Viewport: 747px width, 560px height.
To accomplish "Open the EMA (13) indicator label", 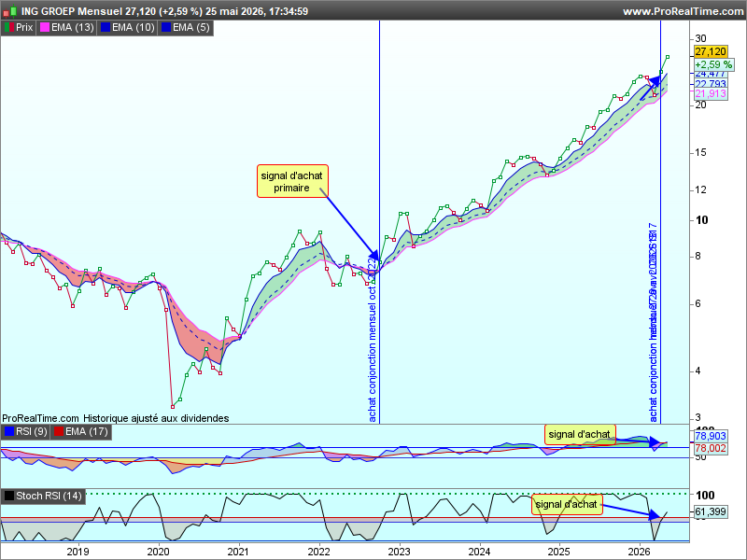I will click(x=72, y=28).
